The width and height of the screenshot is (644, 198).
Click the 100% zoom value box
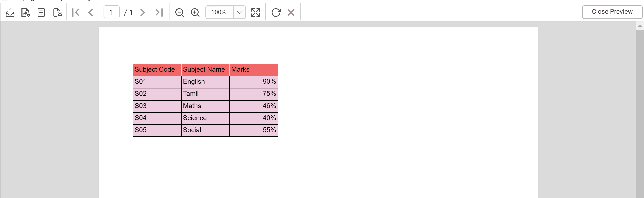[219, 12]
